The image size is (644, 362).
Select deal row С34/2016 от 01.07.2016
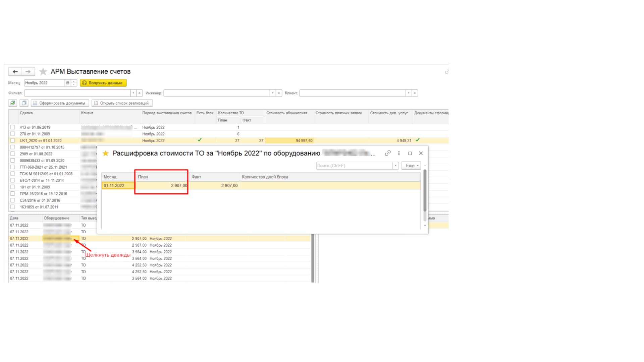tap(52, 200)
